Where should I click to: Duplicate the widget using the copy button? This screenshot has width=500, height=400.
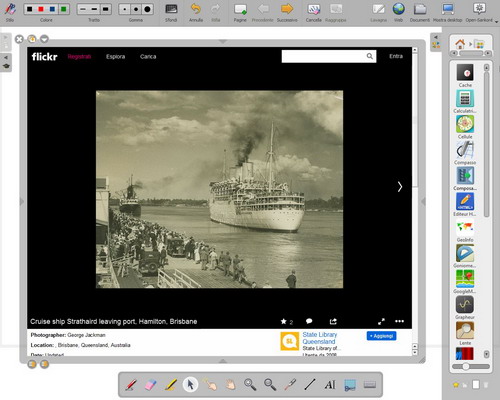click(32, 39)
